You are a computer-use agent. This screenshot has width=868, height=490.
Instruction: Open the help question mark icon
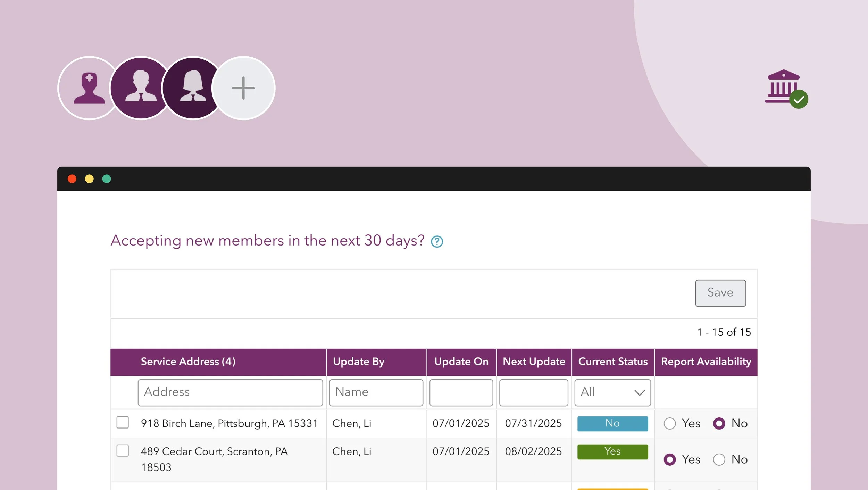click(437, 242)
